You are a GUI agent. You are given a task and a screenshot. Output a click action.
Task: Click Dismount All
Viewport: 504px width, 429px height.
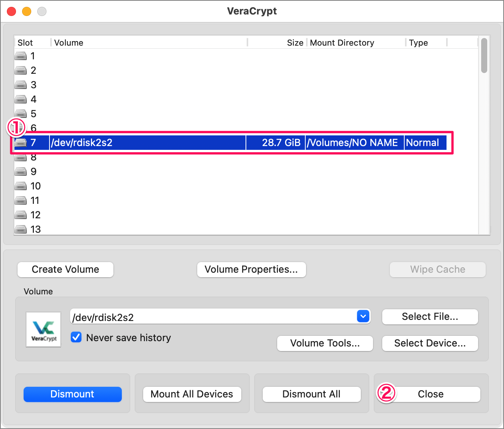(311, 394)
